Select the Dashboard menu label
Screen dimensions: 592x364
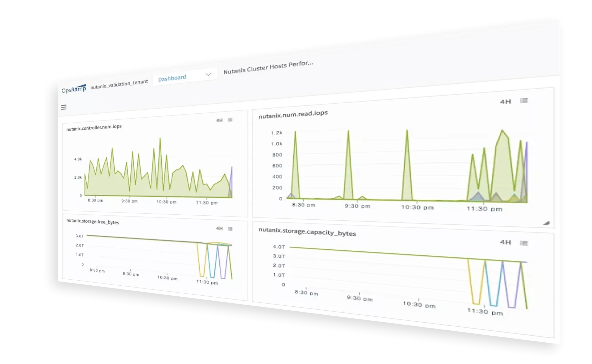[x=172, y=78]
